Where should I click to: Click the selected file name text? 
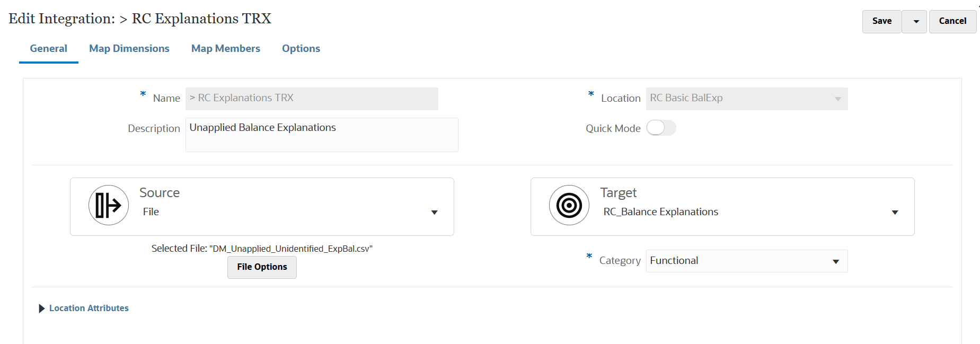(291, 249)
